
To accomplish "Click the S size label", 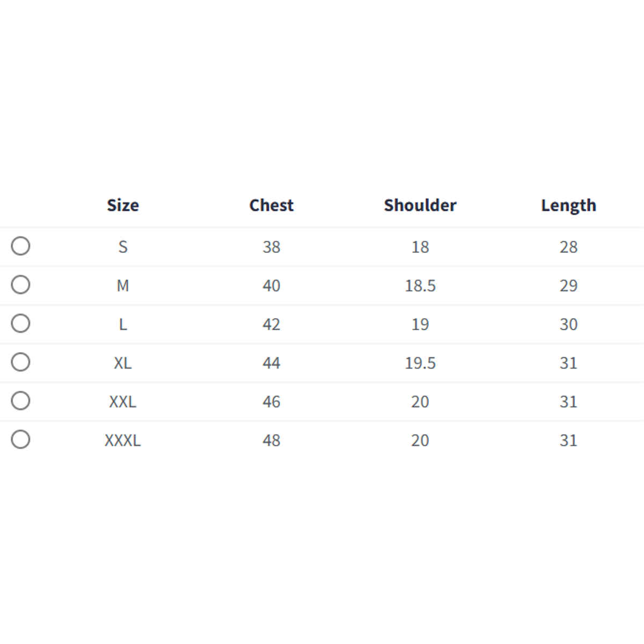I will point(123,247).
